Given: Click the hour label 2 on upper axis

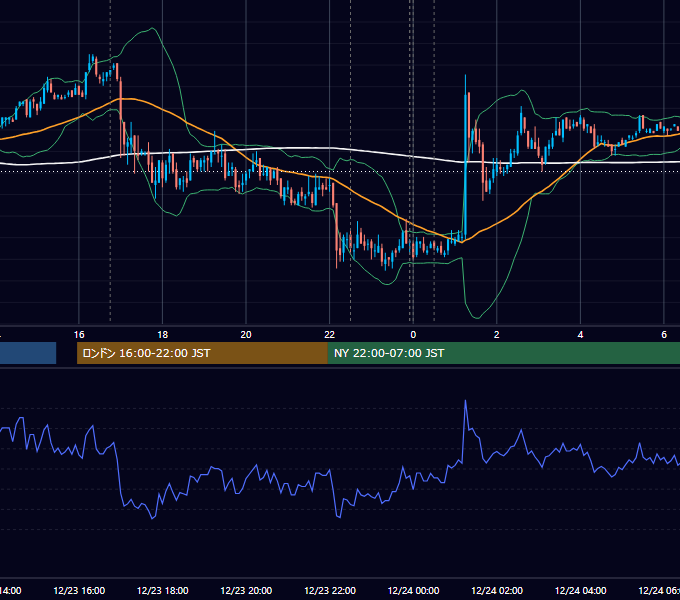Looking at the screenshot, I should [x=497, y=335].
